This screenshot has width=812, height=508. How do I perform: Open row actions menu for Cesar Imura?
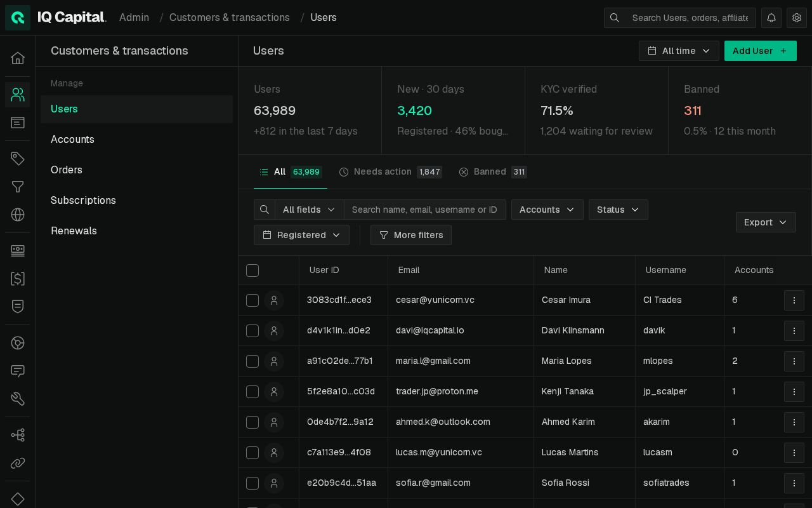pyautogui.click(x=794, y=300)
